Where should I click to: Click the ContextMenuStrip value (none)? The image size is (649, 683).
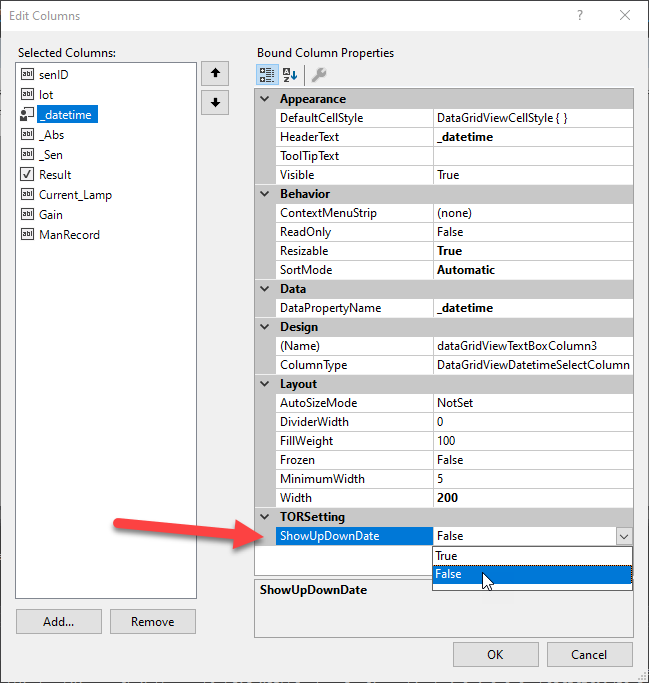(x=533, y=213)
